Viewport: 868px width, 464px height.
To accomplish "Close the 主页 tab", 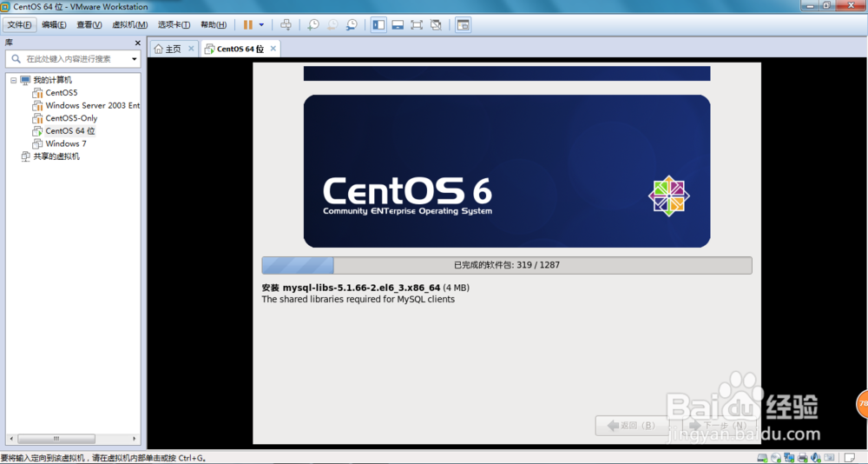I will (x=191, y=49).
